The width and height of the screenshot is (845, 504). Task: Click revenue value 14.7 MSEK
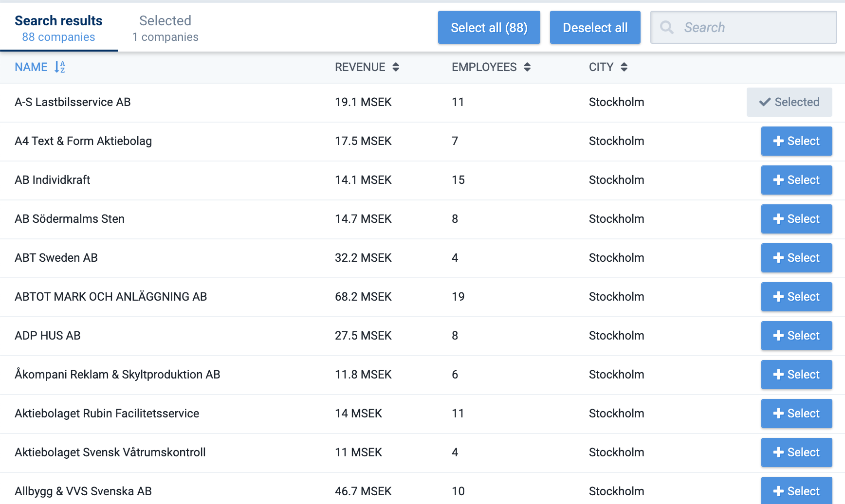[x=363, y=219]
